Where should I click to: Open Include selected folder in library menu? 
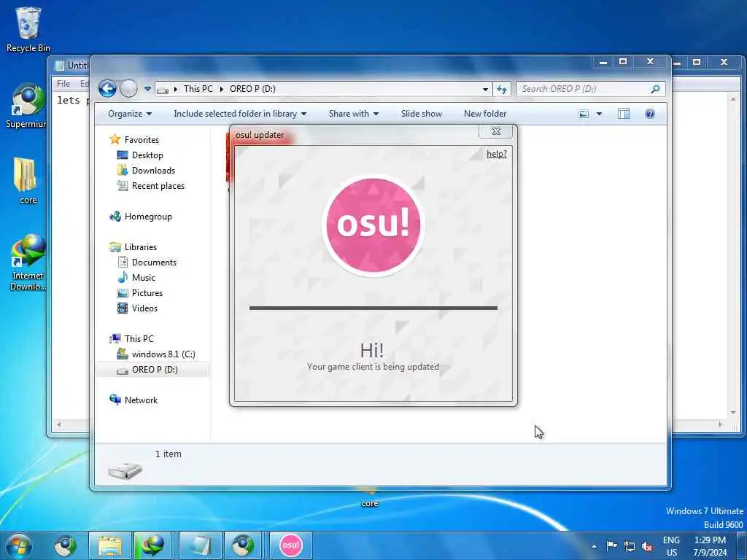point(240,114)
